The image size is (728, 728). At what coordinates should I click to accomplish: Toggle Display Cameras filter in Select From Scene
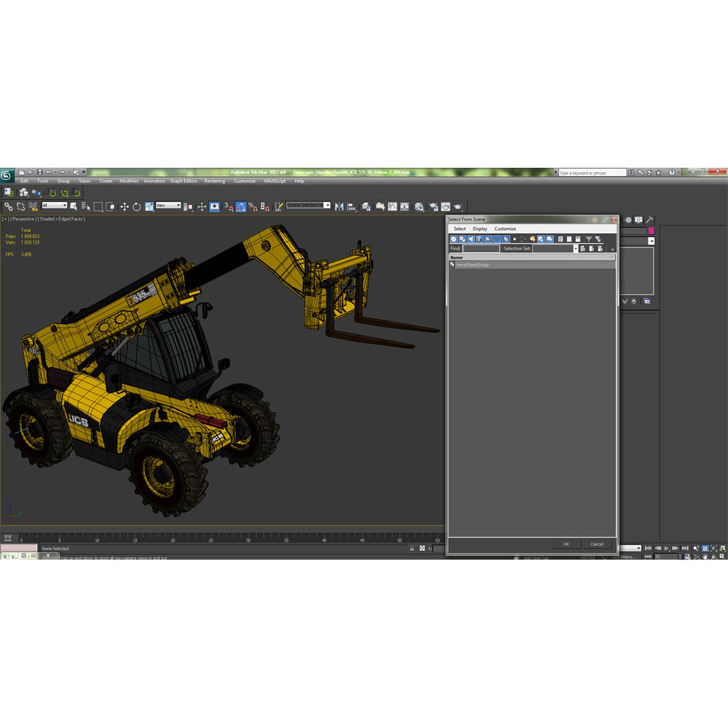click(480, 239)
